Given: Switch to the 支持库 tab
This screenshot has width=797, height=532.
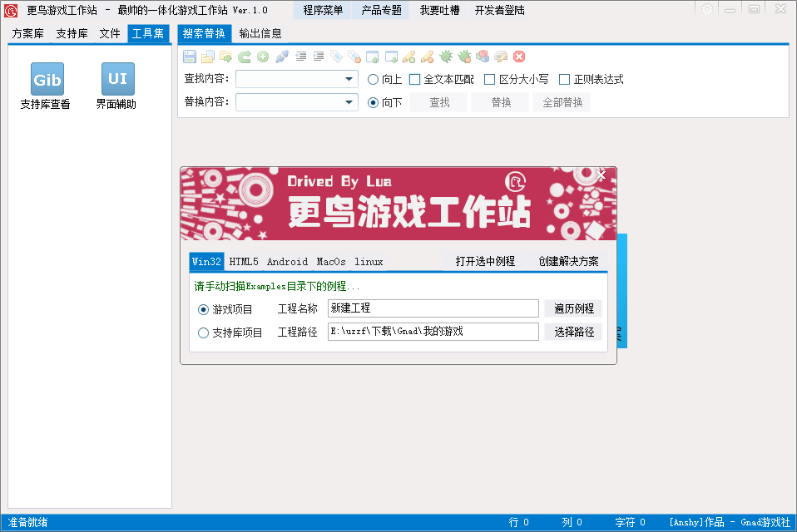Looking at the screenshot, I should (72, 33).
